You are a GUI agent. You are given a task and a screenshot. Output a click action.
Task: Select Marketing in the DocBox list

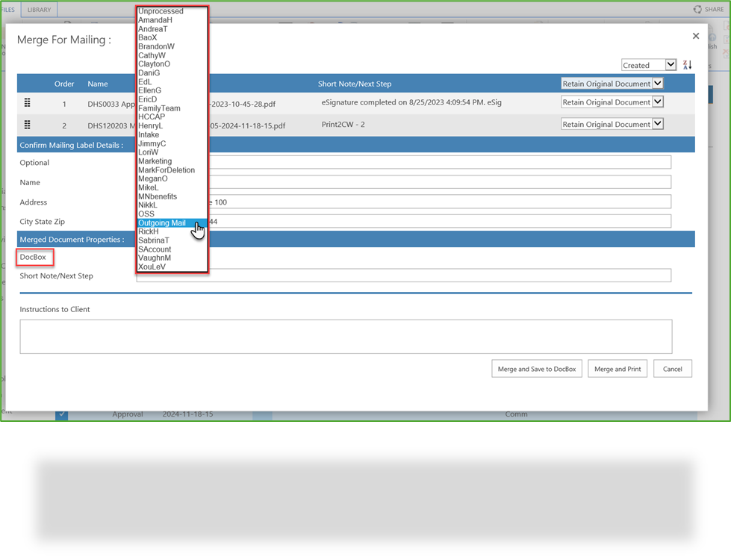tap(153, 161)
